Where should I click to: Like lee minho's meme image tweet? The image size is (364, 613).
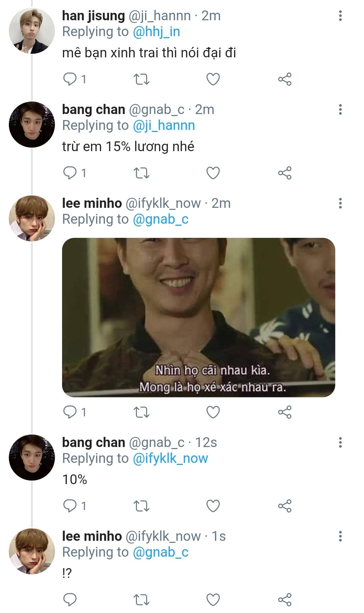[x=213, y=412]
